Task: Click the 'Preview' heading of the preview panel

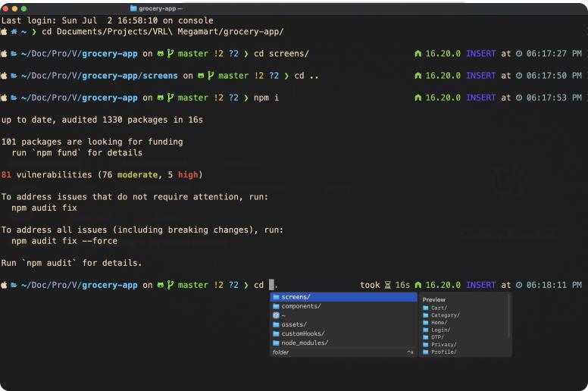Action: pos(434,300)
